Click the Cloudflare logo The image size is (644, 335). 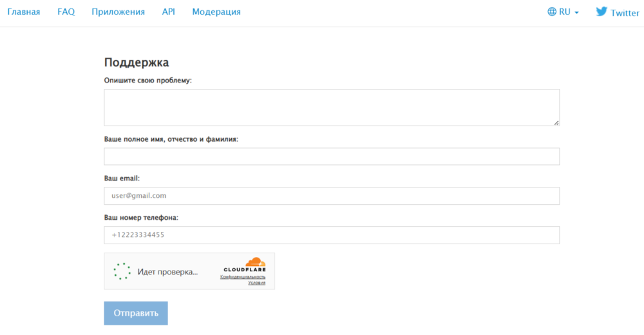click(x=245, y=265)
